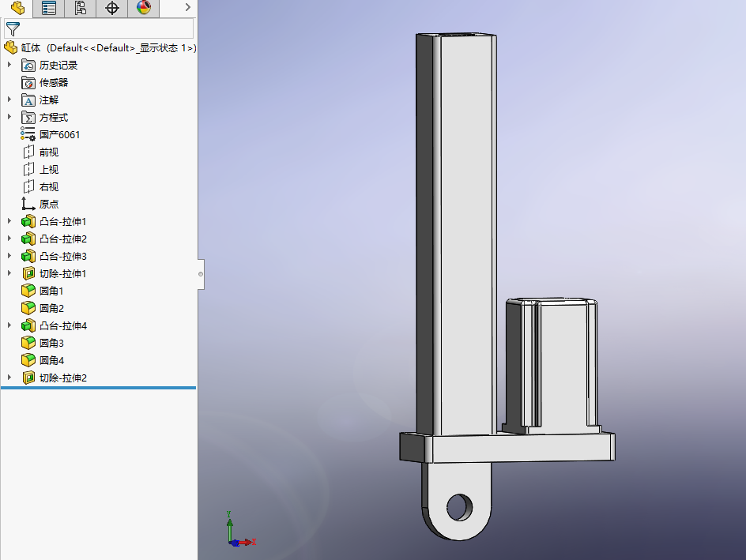Viewport: 746px width, 560px height.
Task: Click the 国产6061 material icon
Action: (28, 134)
